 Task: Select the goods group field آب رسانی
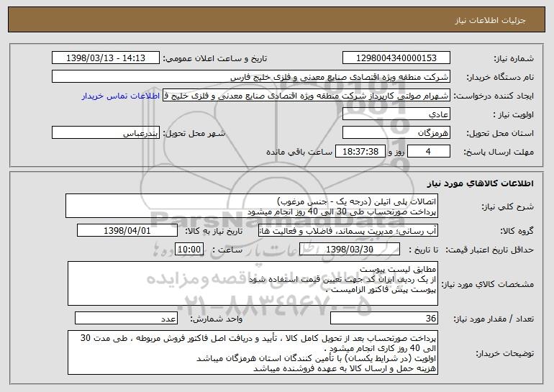pos(348,231)
